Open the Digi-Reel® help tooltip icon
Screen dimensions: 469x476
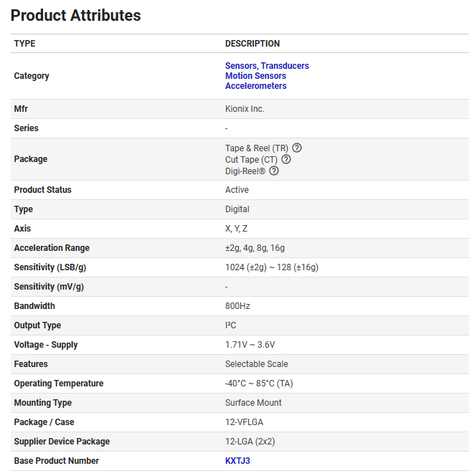[274, 171]
